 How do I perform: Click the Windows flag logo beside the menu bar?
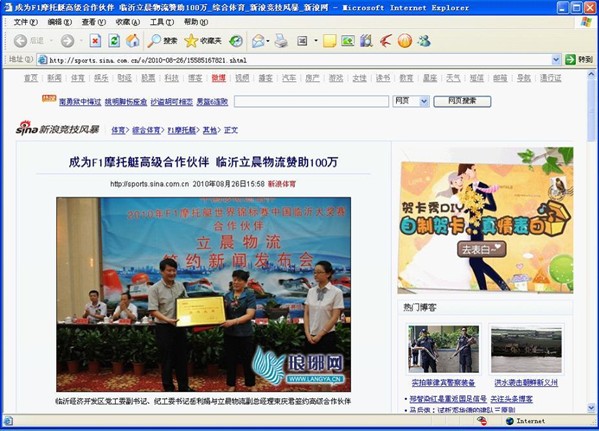coord(586,22)
